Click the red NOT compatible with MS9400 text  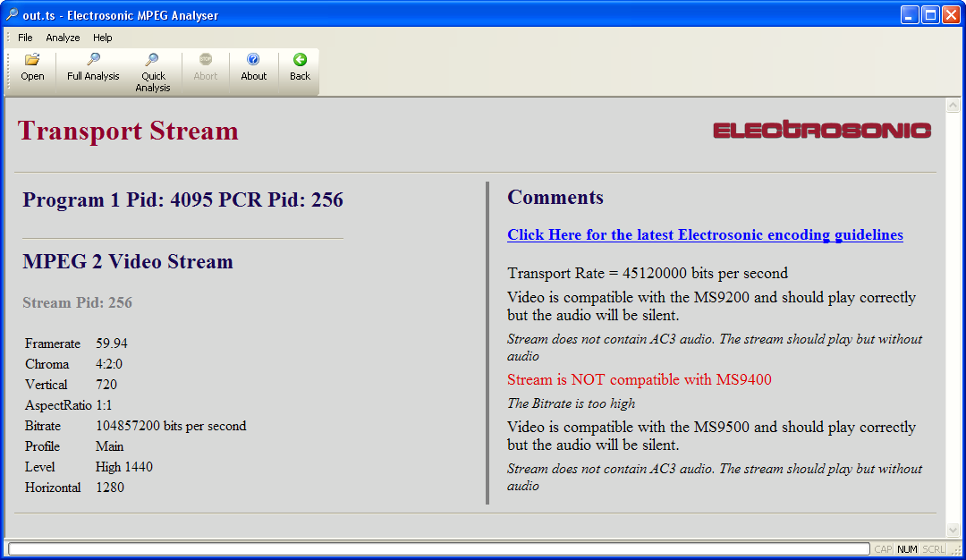coord(639,379)
